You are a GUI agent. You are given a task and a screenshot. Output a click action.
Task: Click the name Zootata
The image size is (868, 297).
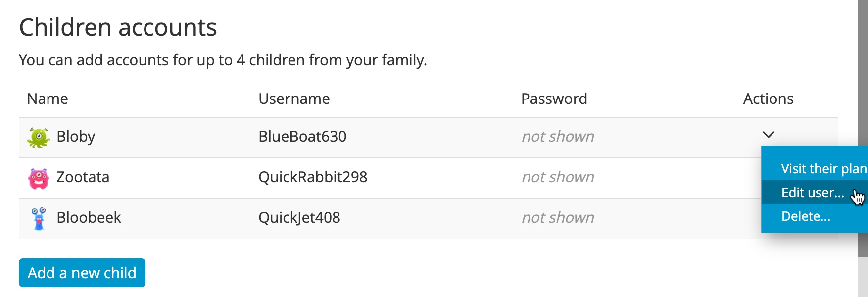[83, 177]
